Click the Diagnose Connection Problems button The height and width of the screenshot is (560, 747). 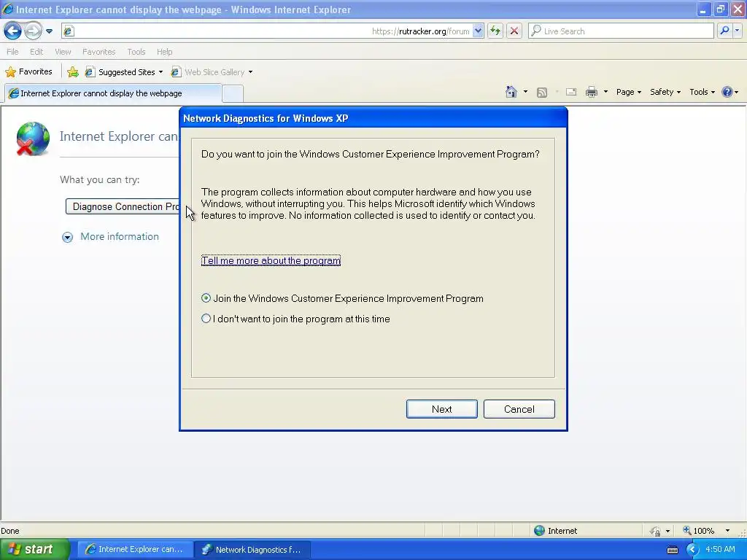pyautogui.click(x=123, y=206)
